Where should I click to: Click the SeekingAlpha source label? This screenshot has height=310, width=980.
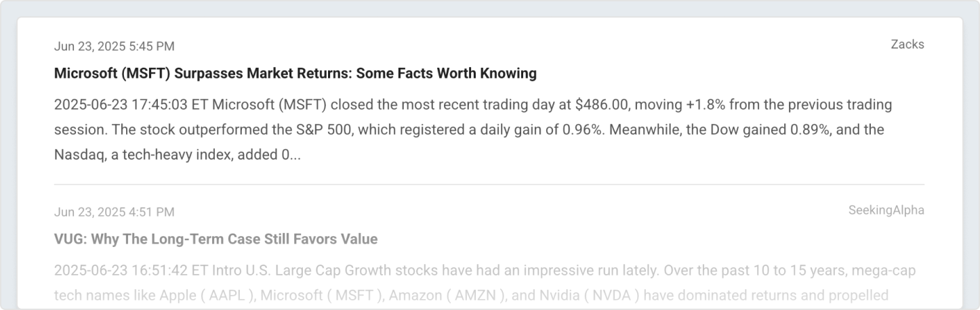pyautogui.click(x=886, y=211)
